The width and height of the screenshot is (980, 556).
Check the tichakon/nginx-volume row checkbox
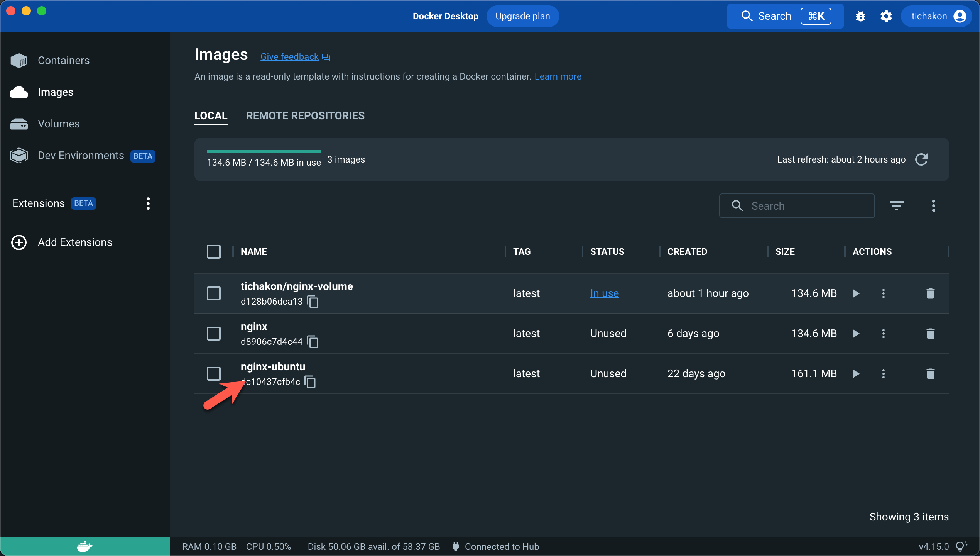tap(214, 293)
